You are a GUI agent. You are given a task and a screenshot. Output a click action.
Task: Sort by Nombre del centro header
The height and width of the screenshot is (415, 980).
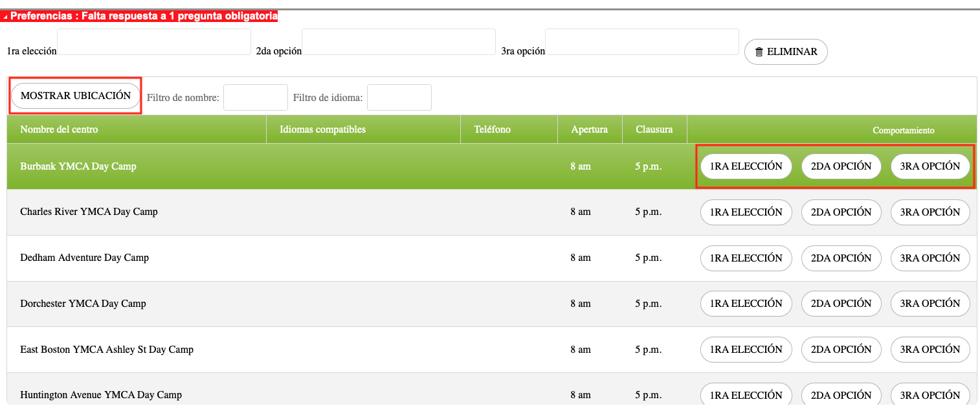pos(137,129)
